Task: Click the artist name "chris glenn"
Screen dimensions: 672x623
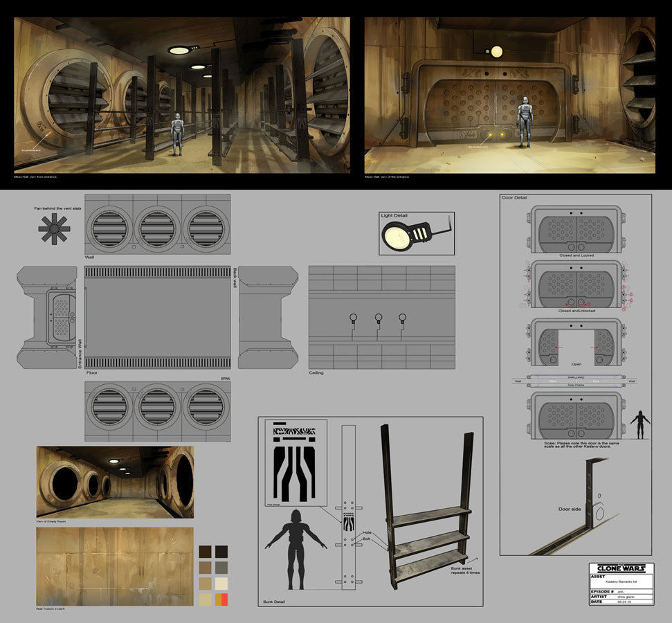Action: tap(626, 597)
